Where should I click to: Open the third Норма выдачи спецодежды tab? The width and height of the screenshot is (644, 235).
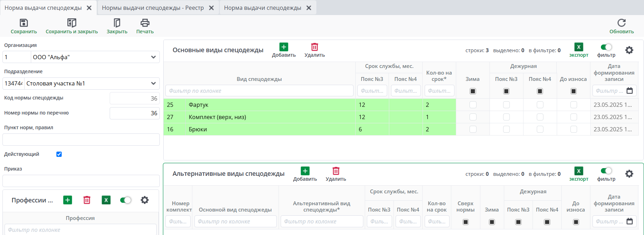pos(262,8)
